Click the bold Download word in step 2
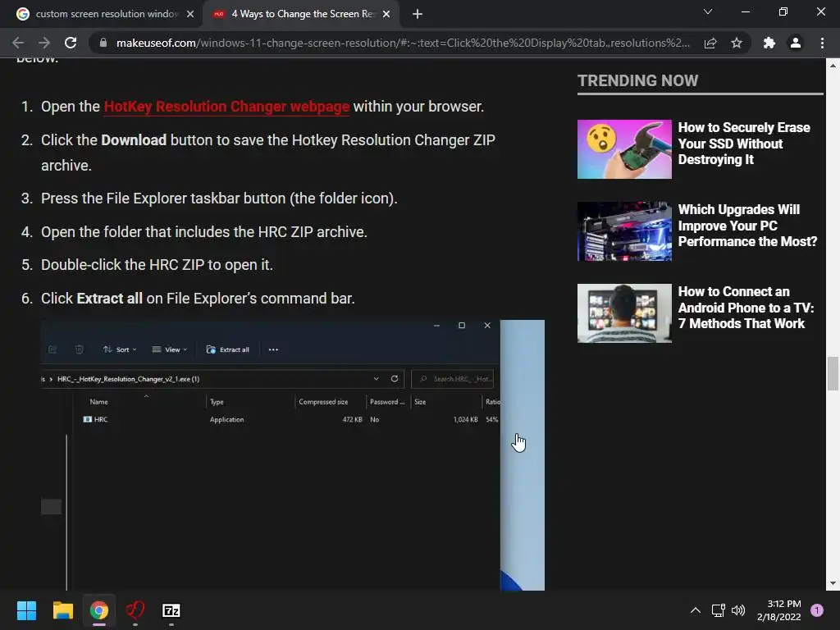 (x=134, y=140)
